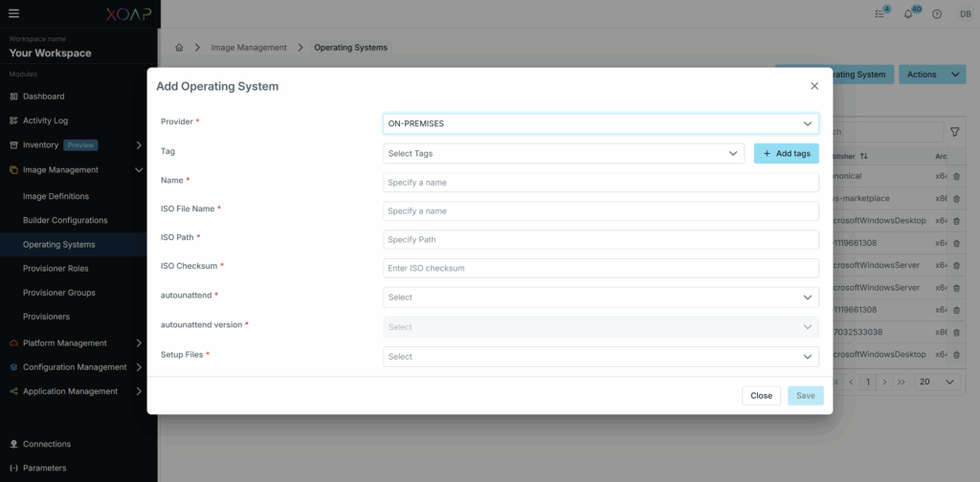
Task: Expand the Inventory chevron
Action: (139, 144)
